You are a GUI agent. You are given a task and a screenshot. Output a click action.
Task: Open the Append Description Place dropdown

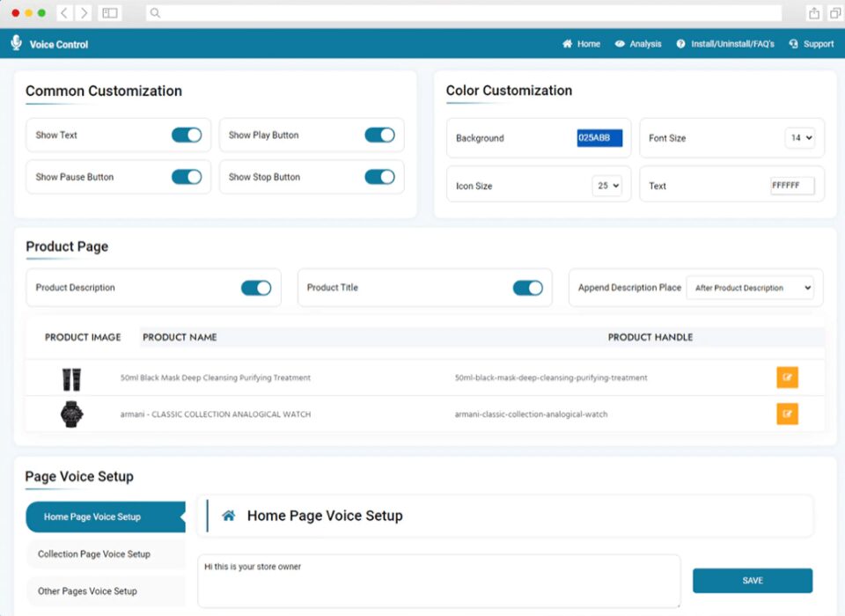751,288
